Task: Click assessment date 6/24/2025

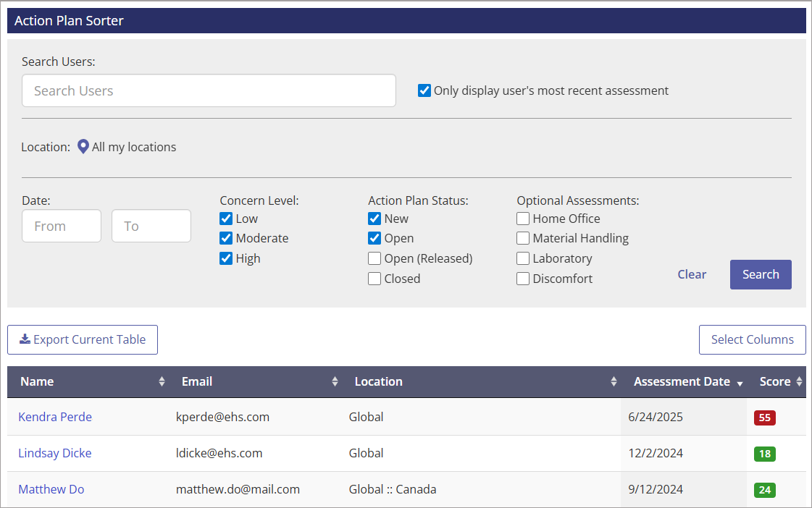Action: [656, 417]
